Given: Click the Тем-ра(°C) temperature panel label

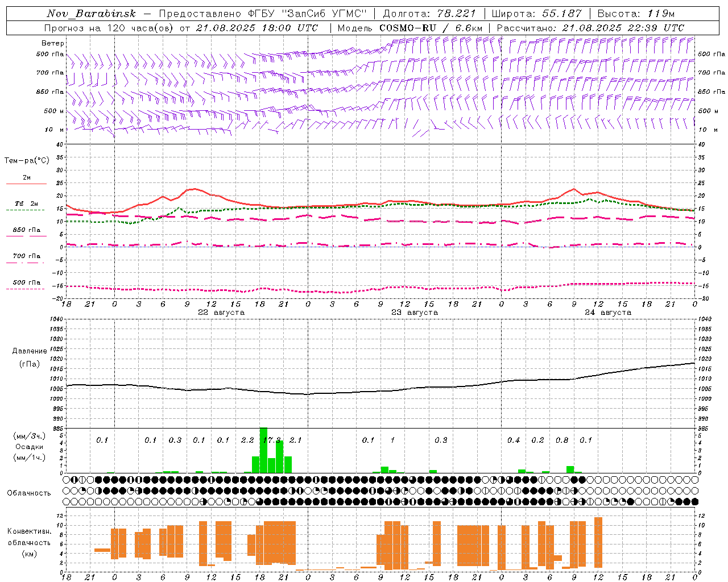Looking at the screenshot, I should click(27, 161).
